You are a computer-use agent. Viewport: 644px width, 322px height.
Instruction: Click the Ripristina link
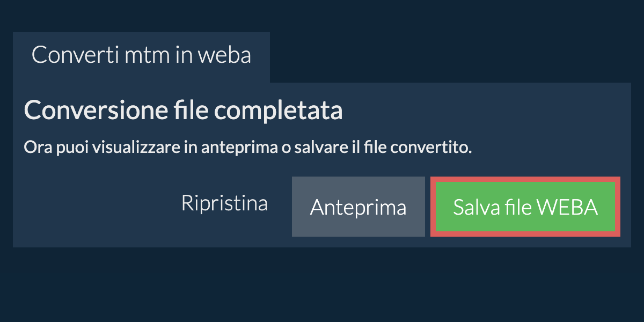tap(224, 204)
